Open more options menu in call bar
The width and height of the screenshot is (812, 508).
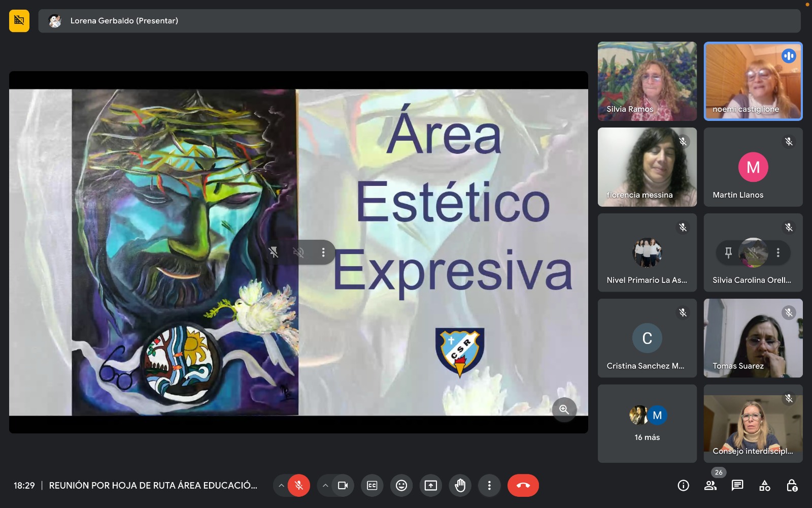point(489,486)
